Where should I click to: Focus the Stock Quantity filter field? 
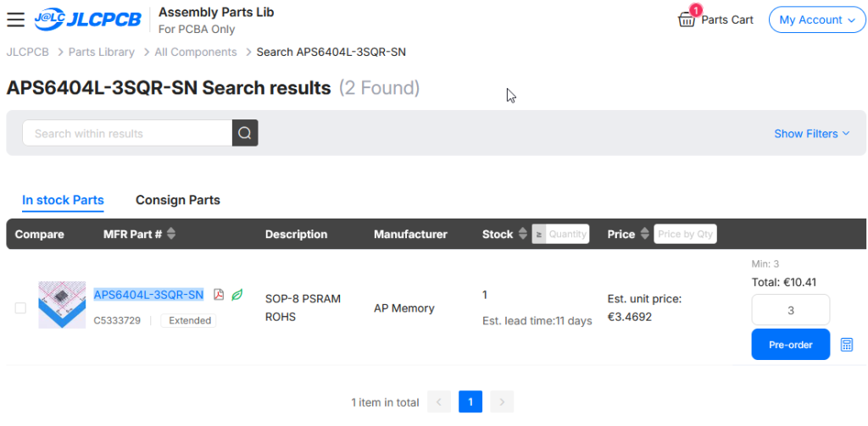click(567, 234)
